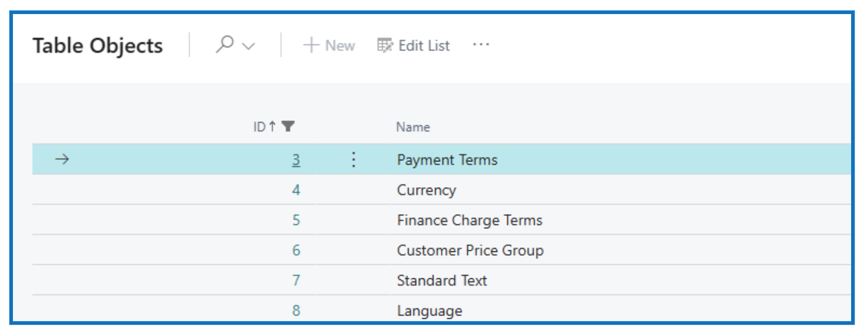
Task: Open the more options ellipsis menu
Action: [481, 45]
